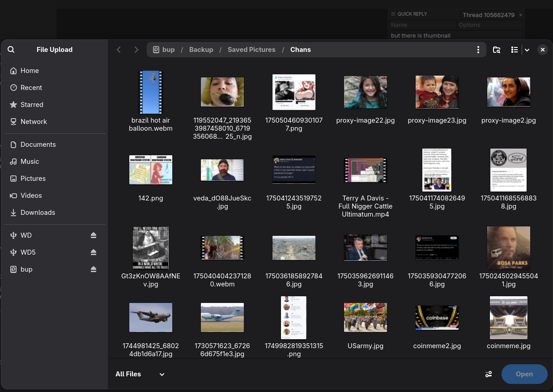
Task: Select the 119552047_219365... 25_n.jpg thumbnail
Action: click(x=222, y=92)
